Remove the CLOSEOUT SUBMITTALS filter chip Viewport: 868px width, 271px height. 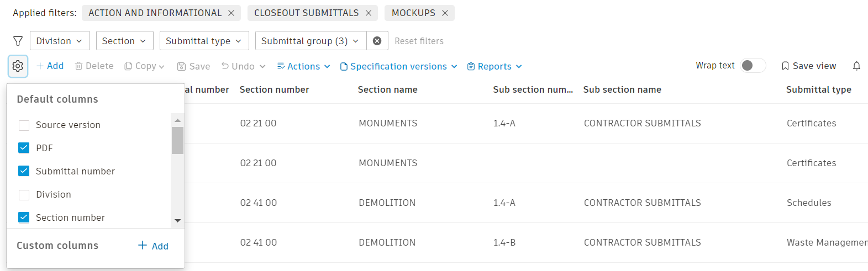coord(369,13)
